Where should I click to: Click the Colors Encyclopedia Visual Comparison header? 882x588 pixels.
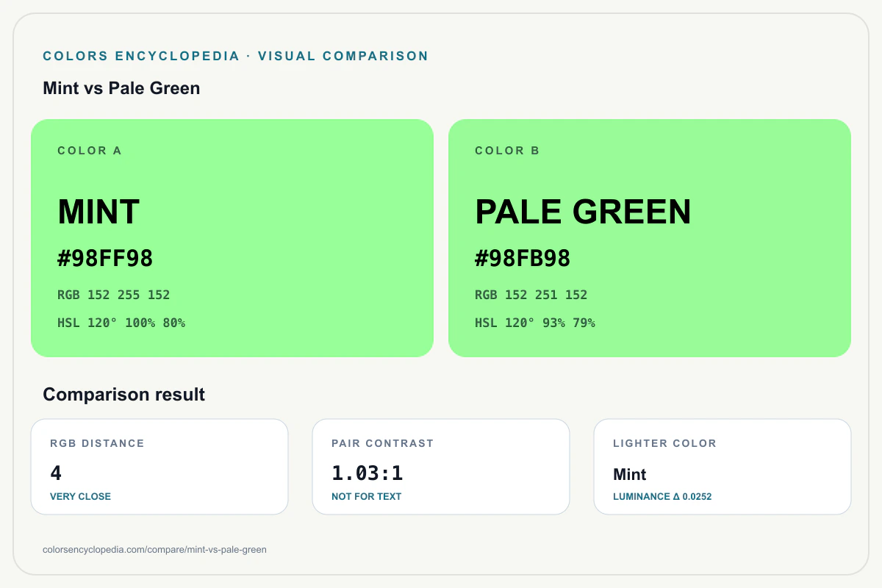(x=236, y=56)
